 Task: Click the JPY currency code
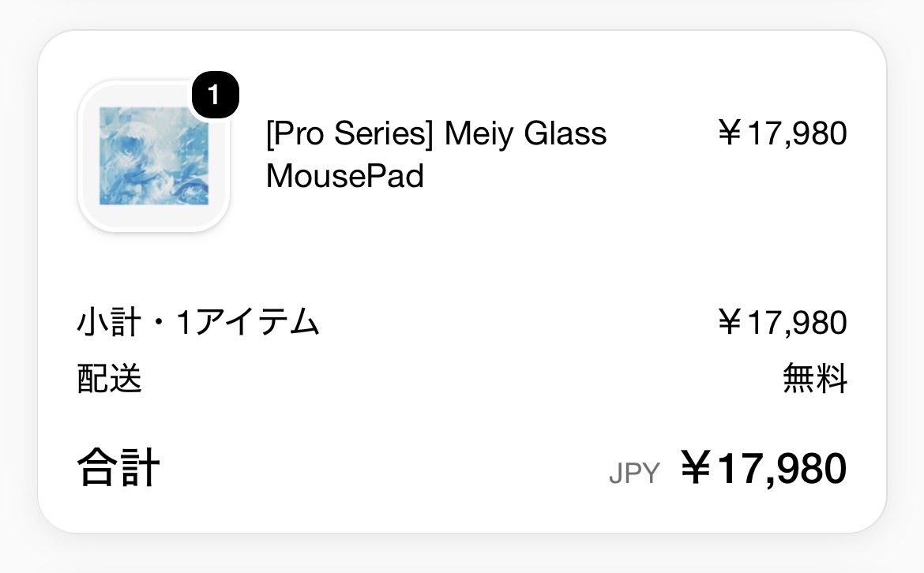click(x=635, y=473)
